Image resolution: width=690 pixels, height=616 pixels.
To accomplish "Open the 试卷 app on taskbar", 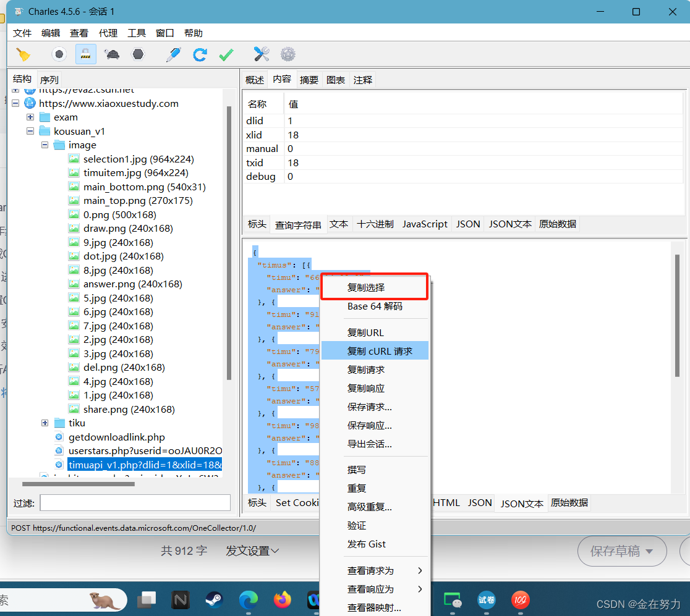I will [x=486, y=600].
